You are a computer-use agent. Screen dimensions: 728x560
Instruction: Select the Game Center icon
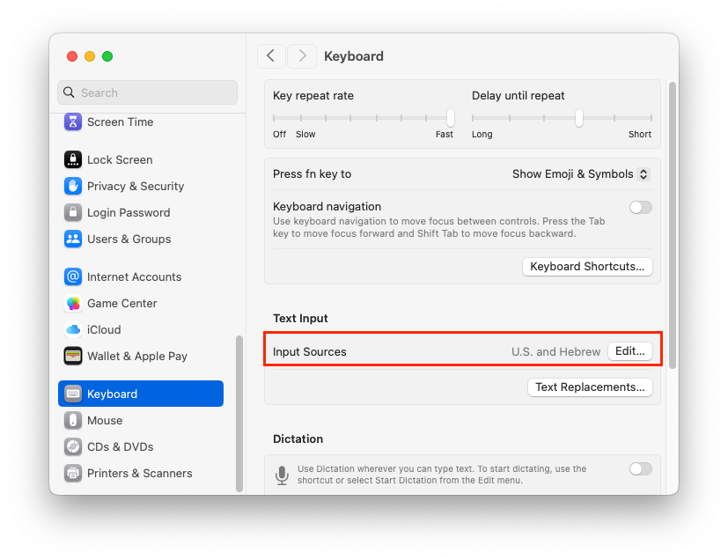(73, 303)
